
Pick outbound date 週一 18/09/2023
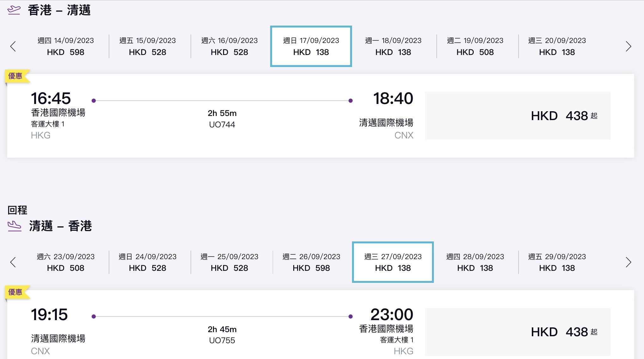pyautogui.click(x=393, y=46)
